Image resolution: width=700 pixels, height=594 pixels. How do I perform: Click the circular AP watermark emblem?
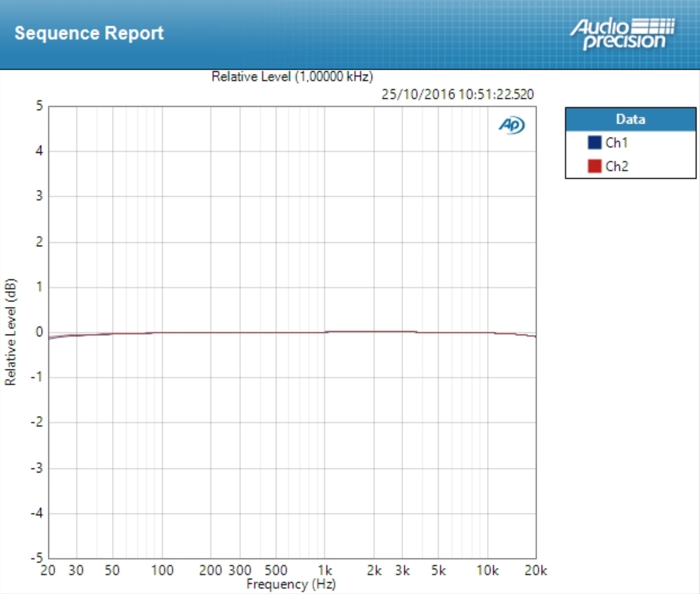click(x=511, y=126)
